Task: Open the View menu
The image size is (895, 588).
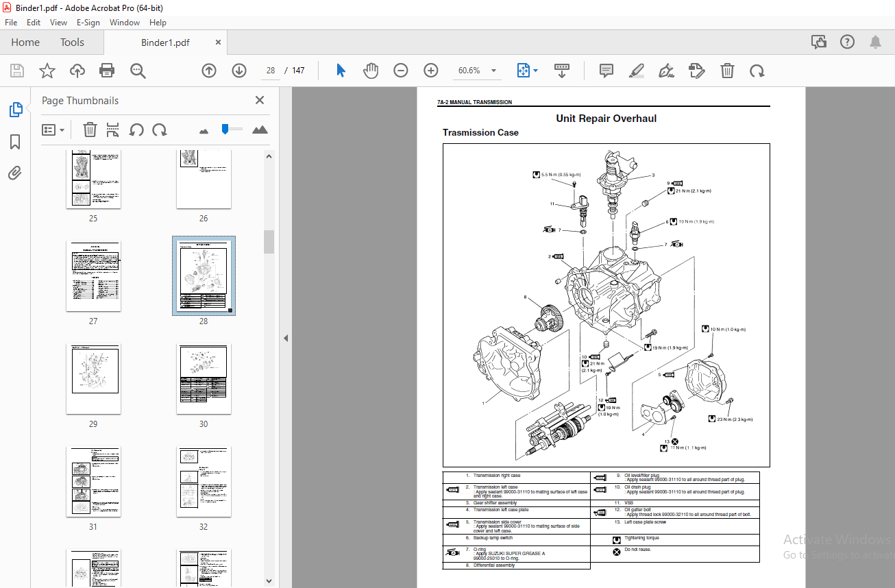Action: tap(58, 22)
